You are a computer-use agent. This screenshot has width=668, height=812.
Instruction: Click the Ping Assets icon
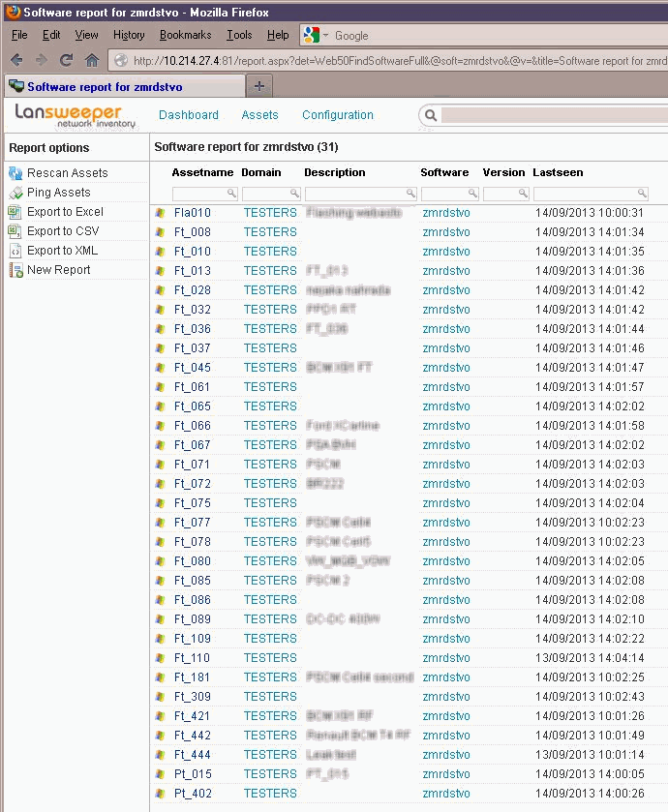[x=15, y=193]
